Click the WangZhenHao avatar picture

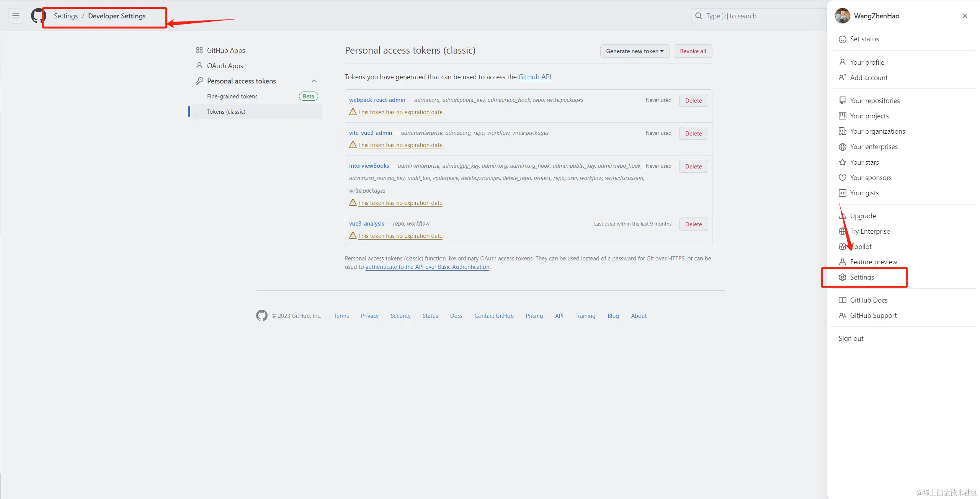[x=842, y=16]
